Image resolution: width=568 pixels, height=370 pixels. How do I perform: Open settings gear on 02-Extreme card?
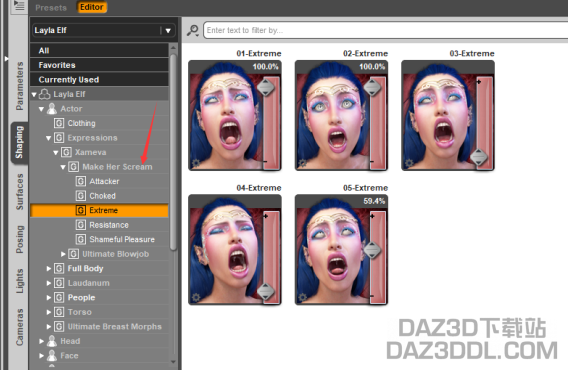pos(302,163)
